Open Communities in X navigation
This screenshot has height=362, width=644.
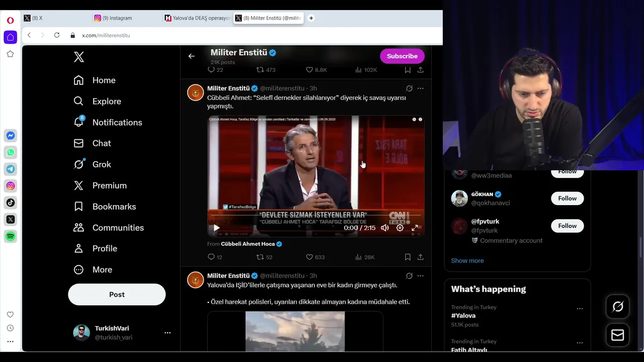(109, 228)
